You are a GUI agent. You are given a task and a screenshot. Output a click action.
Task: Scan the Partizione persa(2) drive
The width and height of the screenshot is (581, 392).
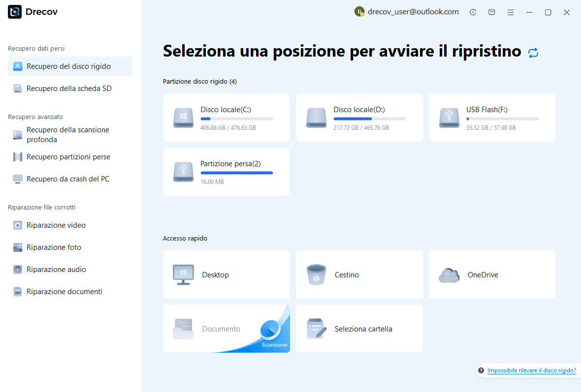[x=226, y=171]
